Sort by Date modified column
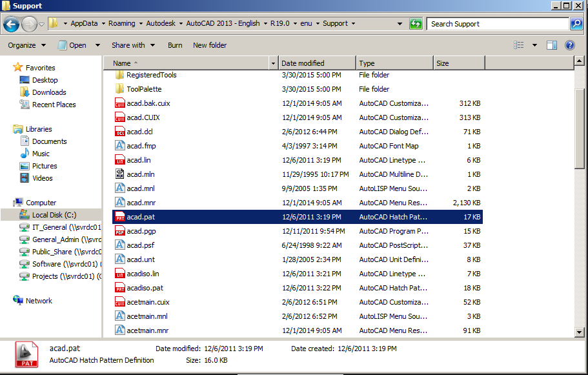The image size is (588, 375). tap(317, 63)
